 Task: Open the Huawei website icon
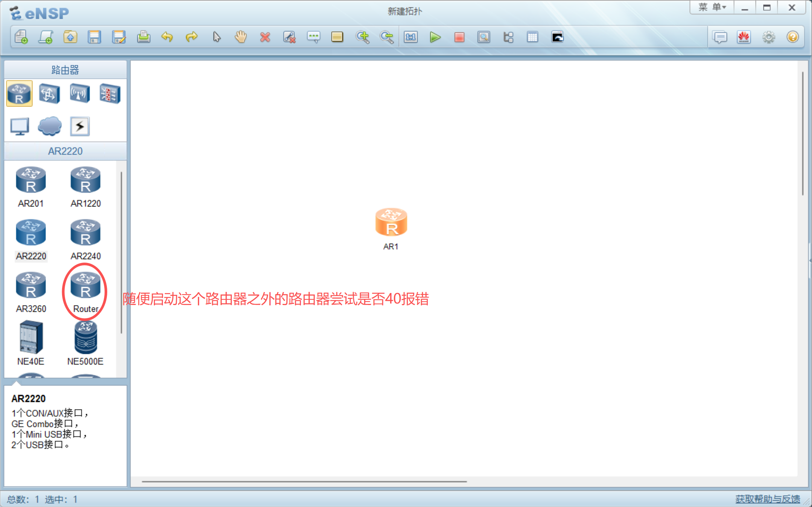click(x=744, y=37)
